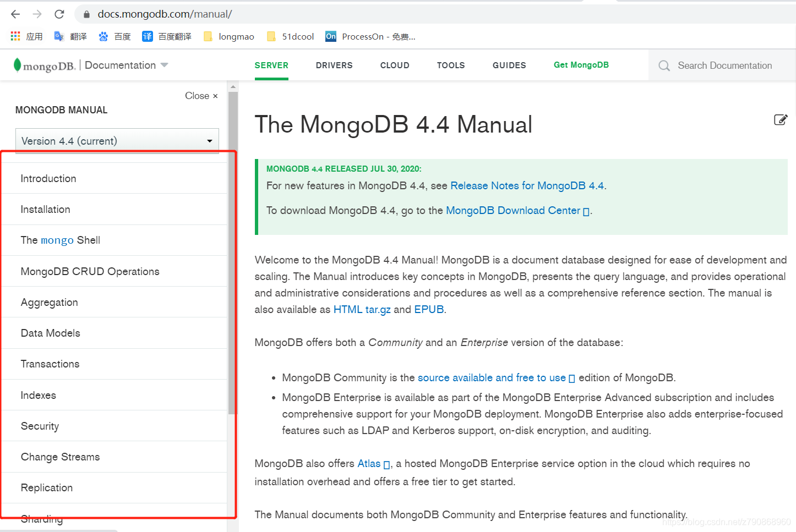Click external icon after free to use
796x532 pixels.
pyautogui.click(x=572, y=379)
